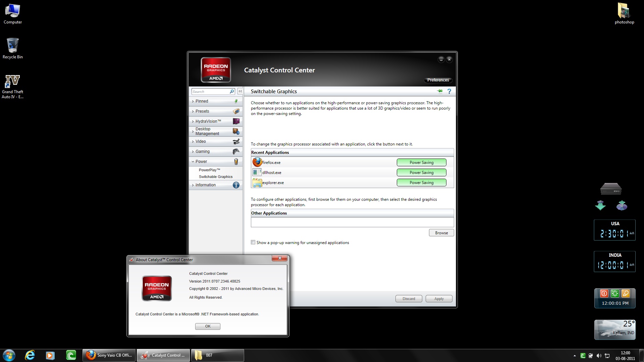The width and height of the screenshot is (644, 362).
Task: Click the green download arrow gadget
Action: click(600, 205)
